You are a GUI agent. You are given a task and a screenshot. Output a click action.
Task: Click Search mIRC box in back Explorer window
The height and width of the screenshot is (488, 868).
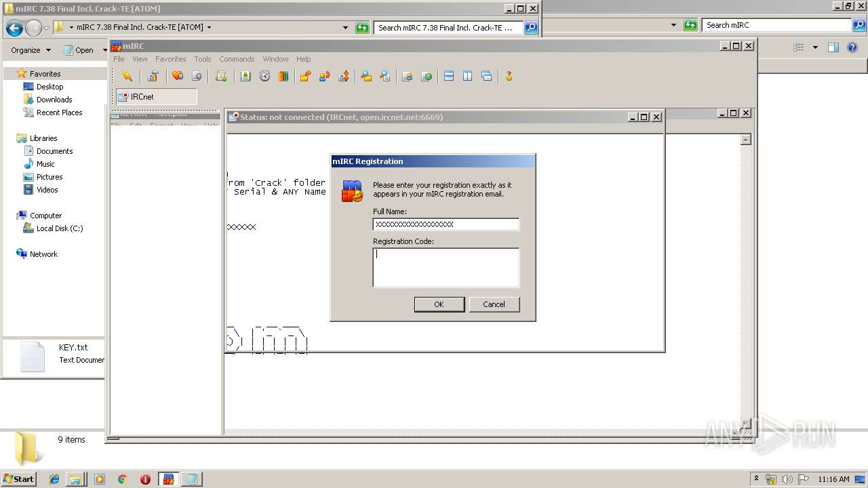pos(777,25)
